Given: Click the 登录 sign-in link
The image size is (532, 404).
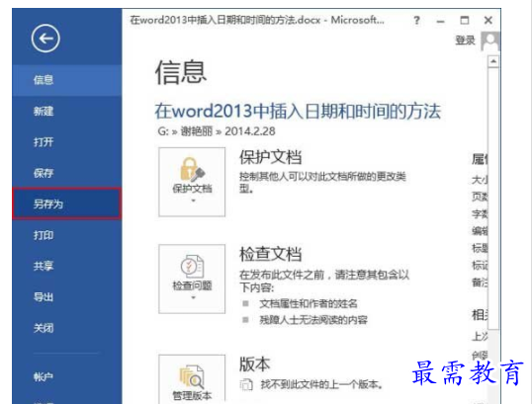Looking at the screenshot, I should pos(465,40).
